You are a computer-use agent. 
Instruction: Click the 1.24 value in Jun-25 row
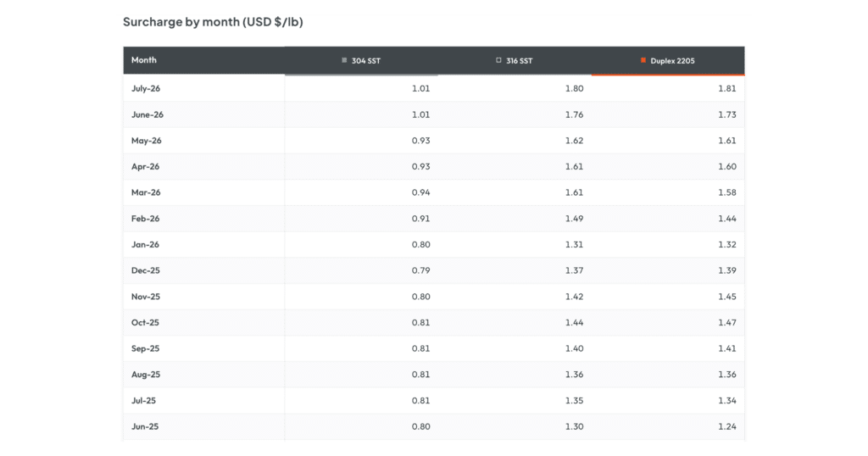726,426
